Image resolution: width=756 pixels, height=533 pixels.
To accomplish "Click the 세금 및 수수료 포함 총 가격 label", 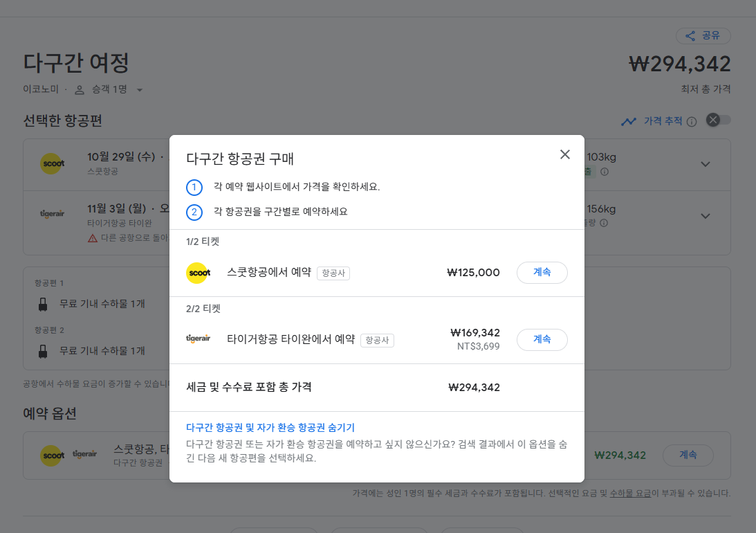I will [249, 387].
